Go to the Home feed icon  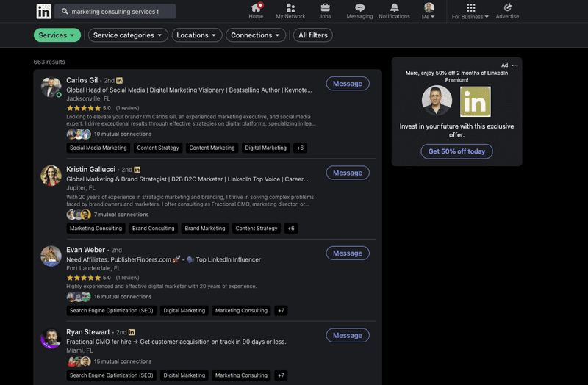pyautogui.click(x=256, y=8)
